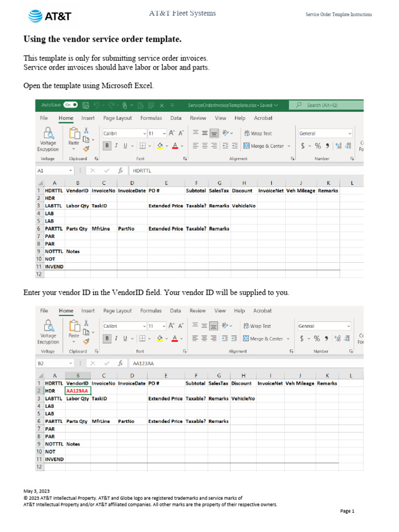Expand General number format dropdown in second screenshot
Screen dimensions: 399x532
point(349,326)
